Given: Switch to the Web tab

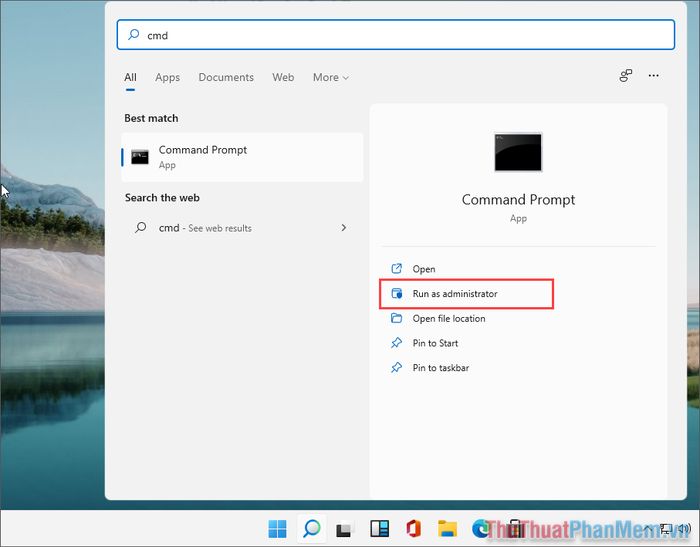Looking at the screenshot, I should click(x=283, y=77).
